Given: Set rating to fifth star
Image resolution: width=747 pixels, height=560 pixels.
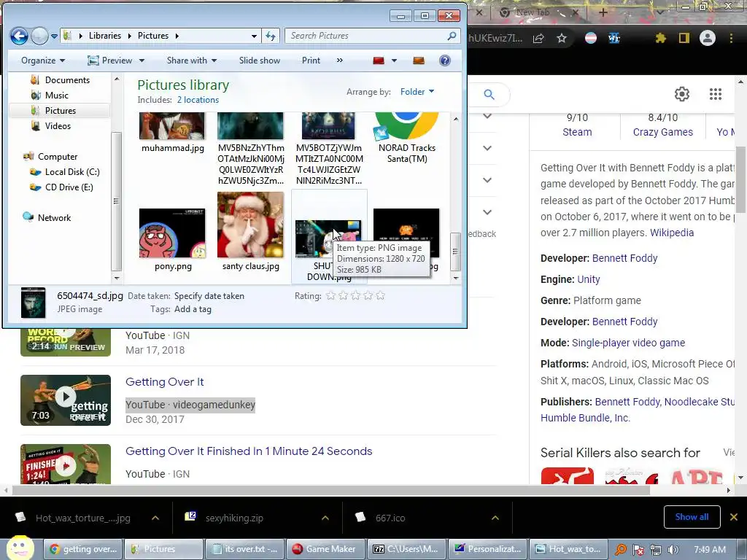Looking at the screenshot, I should pos(380,296).
